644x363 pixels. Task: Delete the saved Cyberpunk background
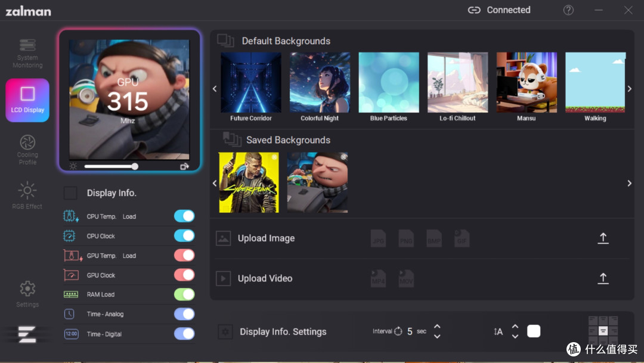[274, 157]
